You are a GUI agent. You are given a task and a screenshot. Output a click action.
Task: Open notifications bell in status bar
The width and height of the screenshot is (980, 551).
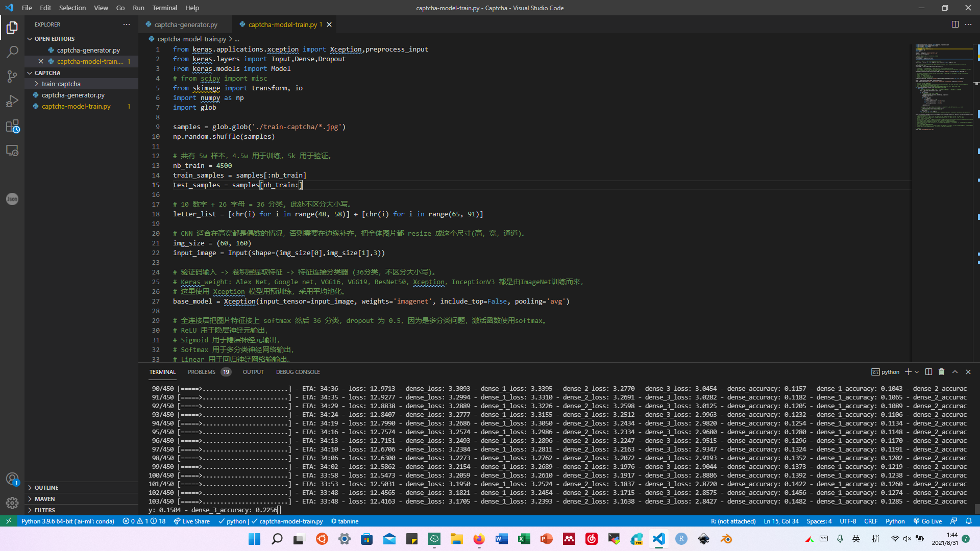(969, 521)
